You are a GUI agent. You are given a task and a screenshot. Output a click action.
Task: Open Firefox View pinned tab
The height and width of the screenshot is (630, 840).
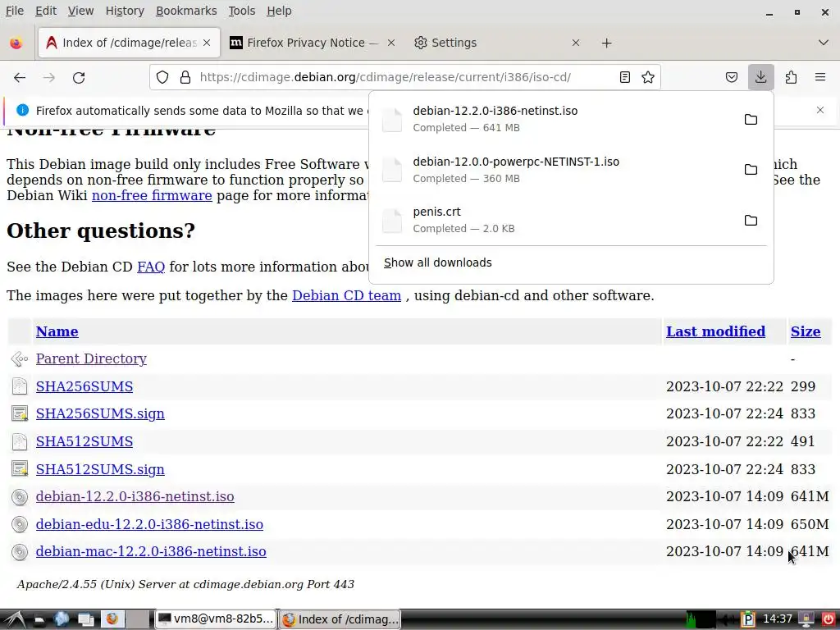16,43
